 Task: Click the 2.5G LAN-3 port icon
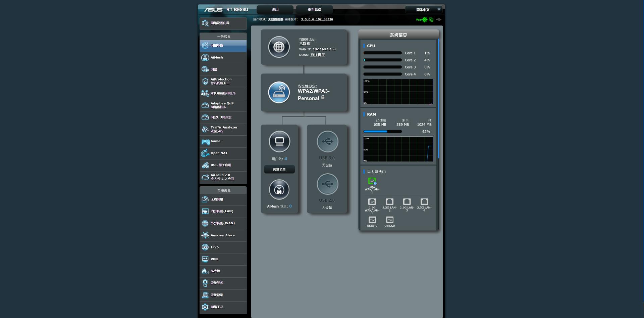click(x=407, y=201)
